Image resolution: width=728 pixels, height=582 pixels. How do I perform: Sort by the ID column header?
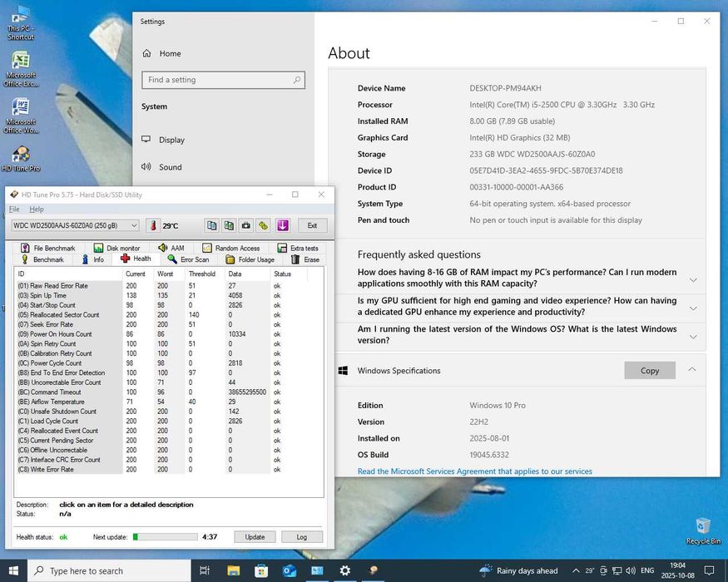point(69,274)
